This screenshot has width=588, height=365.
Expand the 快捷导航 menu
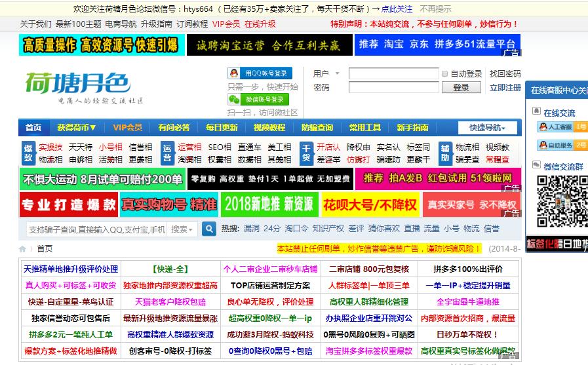pos(487,128)
